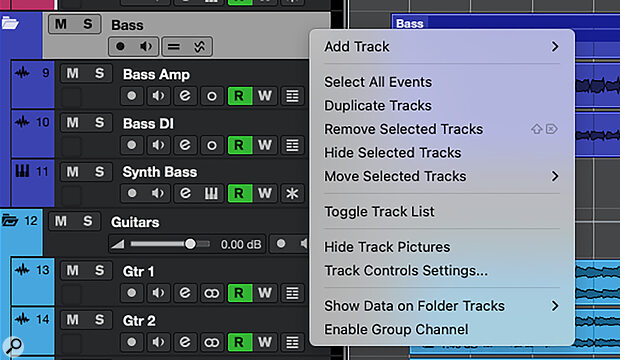This screenshot has height=360, width=620.
Task: Solo the Guitars folder track
Action: point(87,221)
